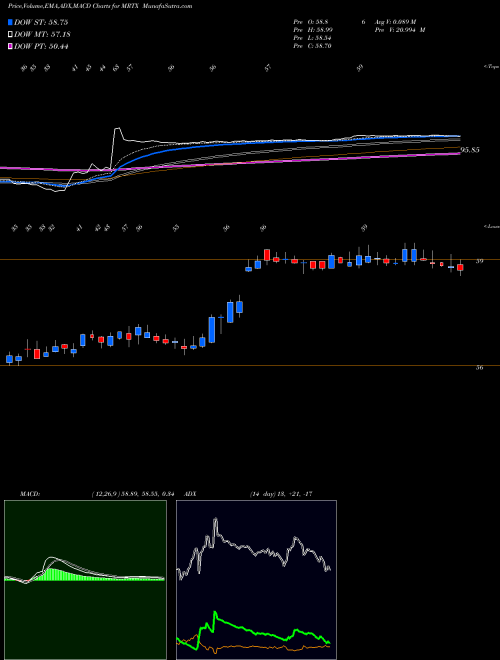Click the 95.85 EMA value label
The image size is (500, 660).
coord(470,150)
